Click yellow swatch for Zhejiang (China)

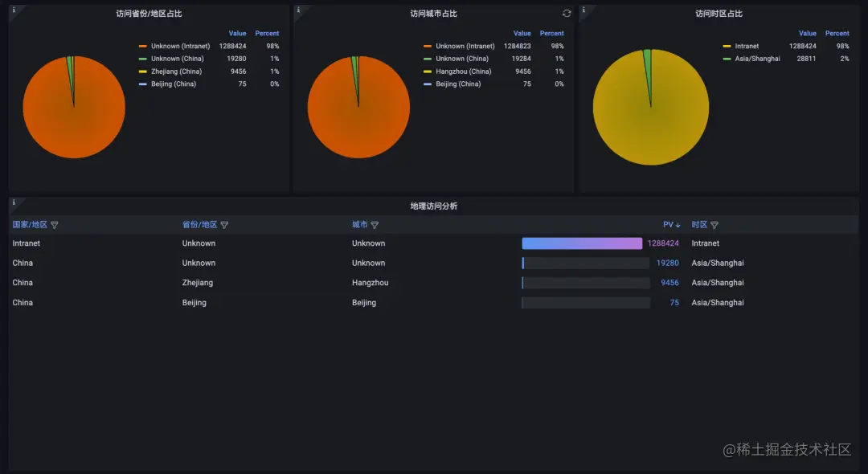[143, 72]
